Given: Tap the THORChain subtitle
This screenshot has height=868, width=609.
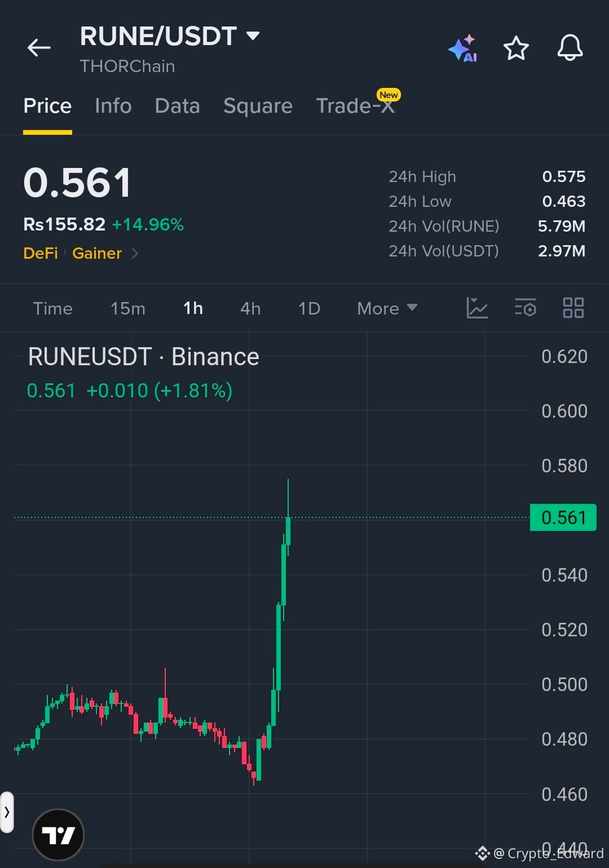Looking at the screenshot, I should coord(127,67).
